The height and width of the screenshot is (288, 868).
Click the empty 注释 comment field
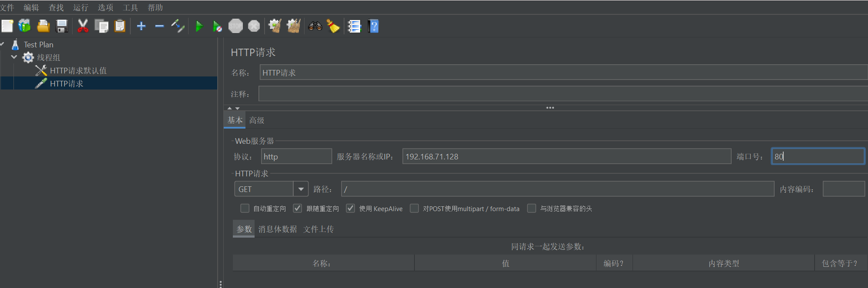(x=563, y=93)
